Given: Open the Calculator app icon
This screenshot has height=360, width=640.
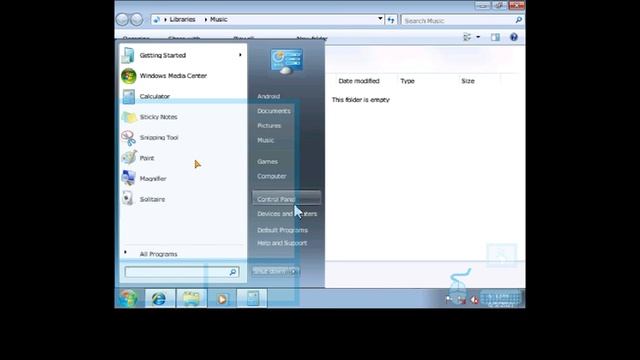Looking at the screenshot, I should (129, 97).
